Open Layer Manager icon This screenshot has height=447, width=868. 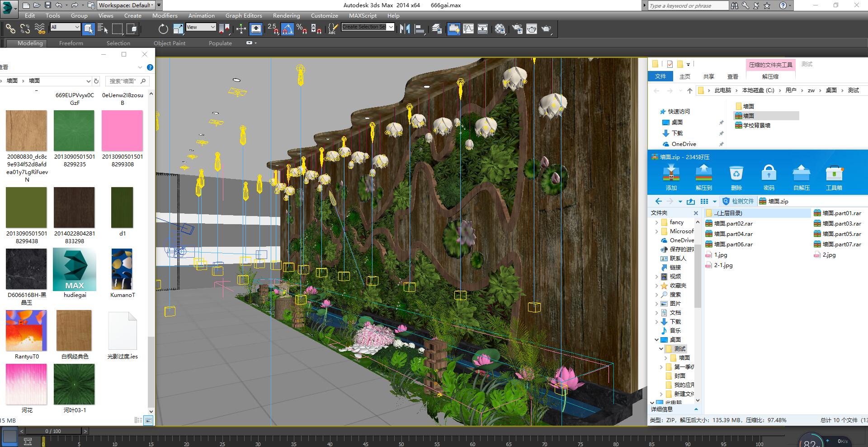point(437,29)
